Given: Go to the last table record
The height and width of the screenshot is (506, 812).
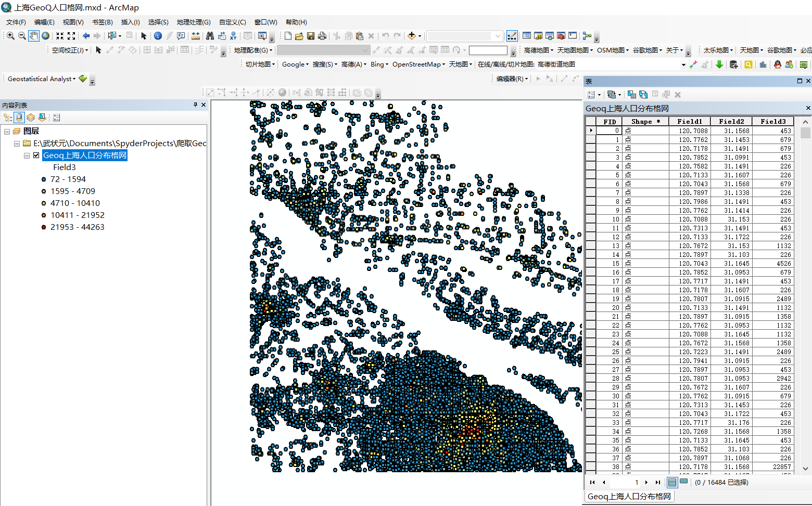Looking at the screenshot, I should (658, 482).
